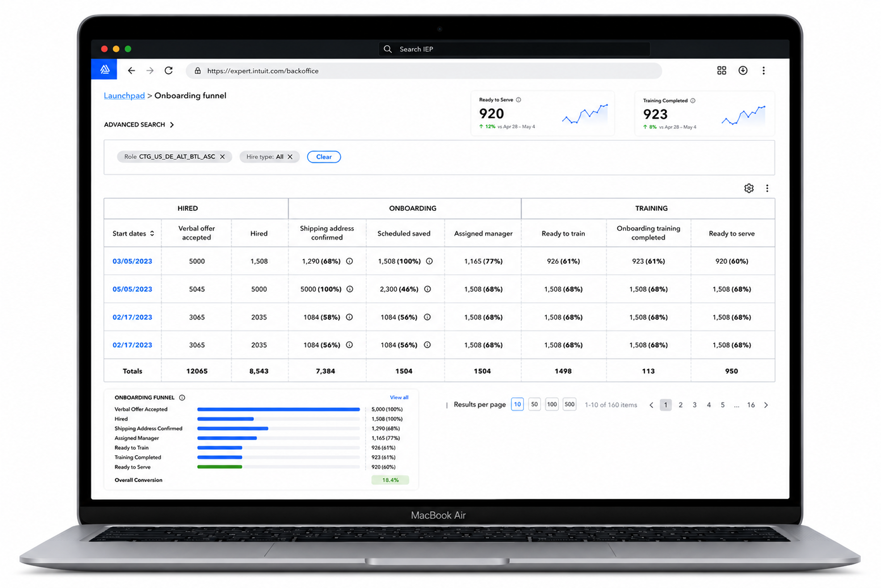881x588 pixels.
Task: Go to previous results page arrow
Action: pos(651,405)
